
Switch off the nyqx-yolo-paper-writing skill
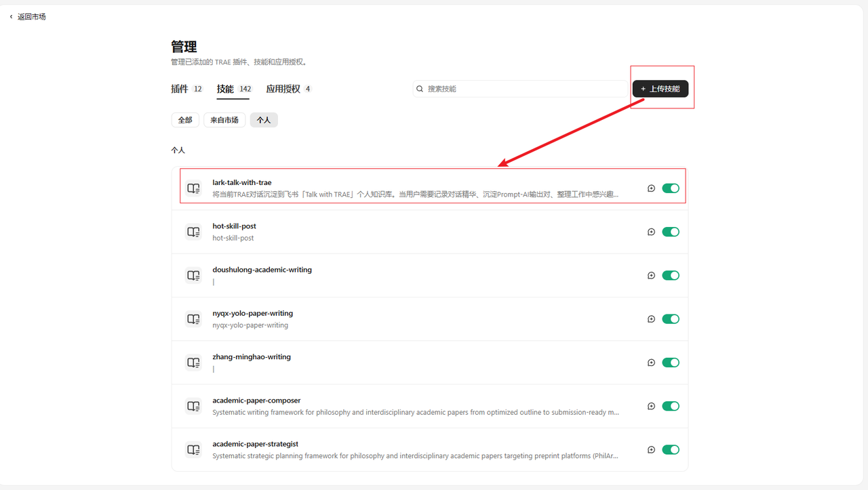(671, 319)
